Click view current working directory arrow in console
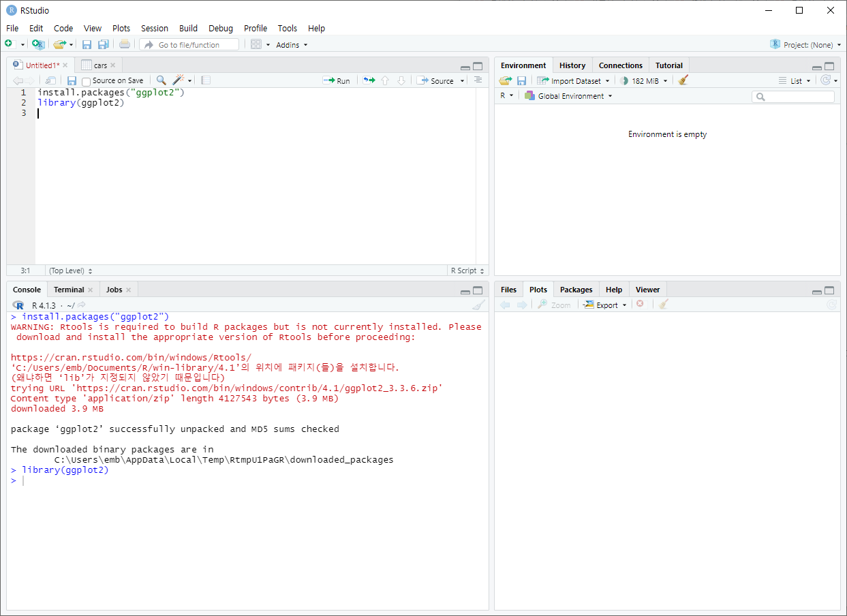The width and height of the screenshot is (847, 616). [82, 305]
